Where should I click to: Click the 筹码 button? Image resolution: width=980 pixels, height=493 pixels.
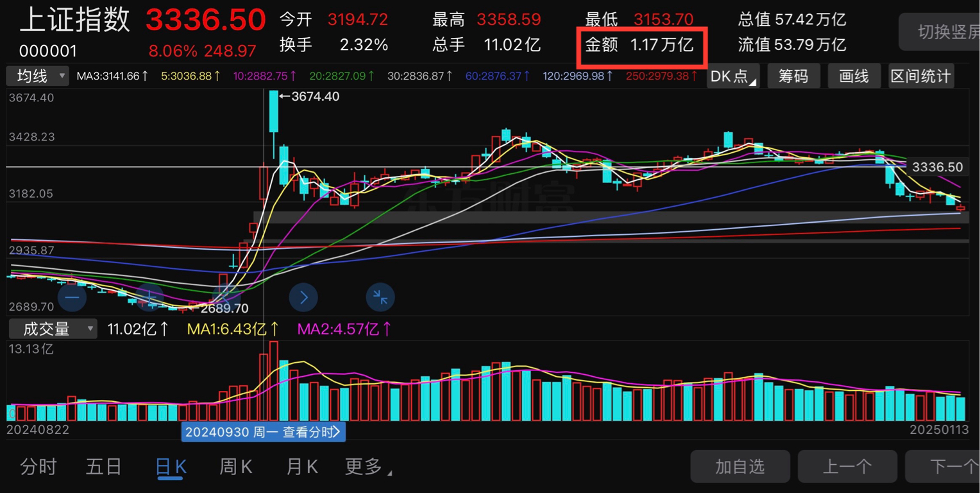[x=793, y=76]
